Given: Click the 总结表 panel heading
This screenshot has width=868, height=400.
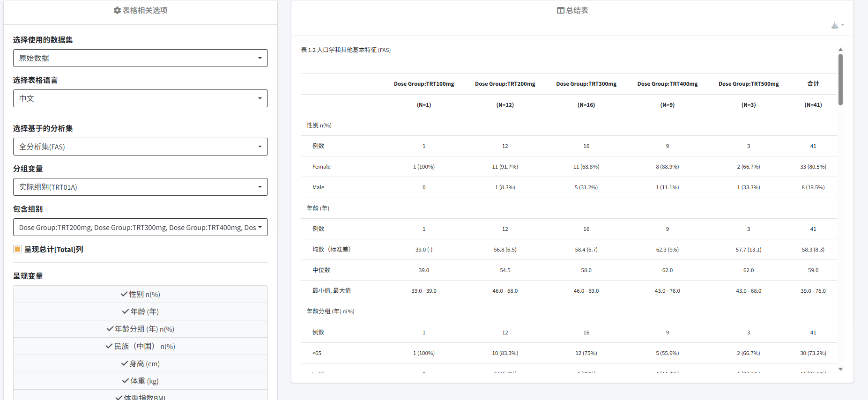Looking at the screenshot, I should point(577,10).
